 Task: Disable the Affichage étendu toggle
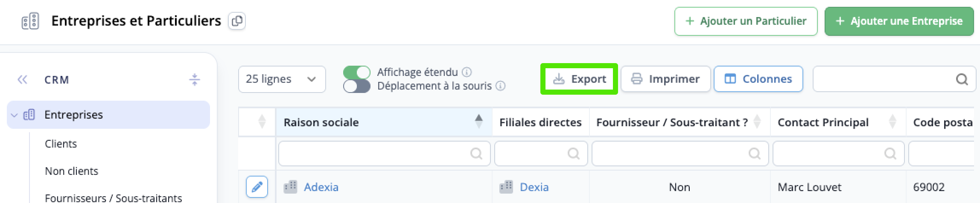click(356, 72)
